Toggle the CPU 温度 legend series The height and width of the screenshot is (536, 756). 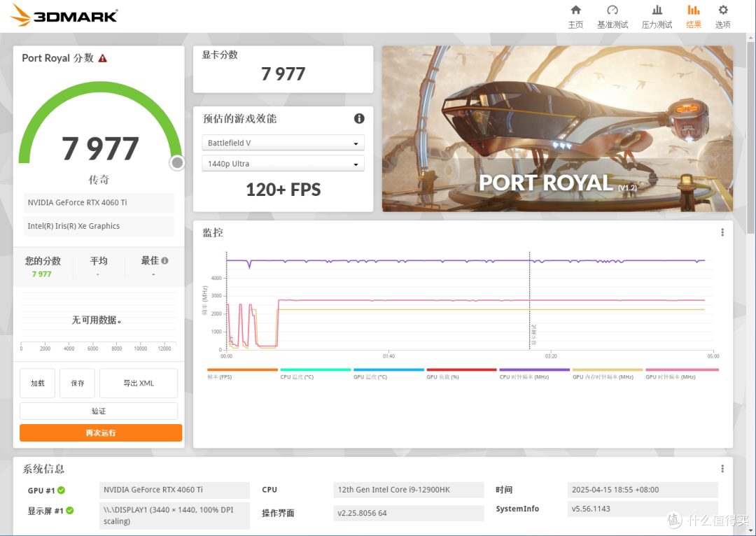[x=315, y=374]
